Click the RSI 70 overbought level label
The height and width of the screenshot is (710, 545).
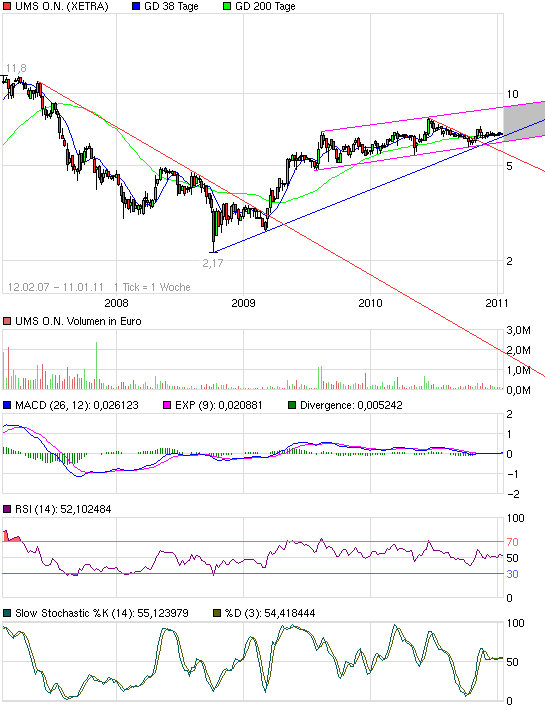pos(512,542)
